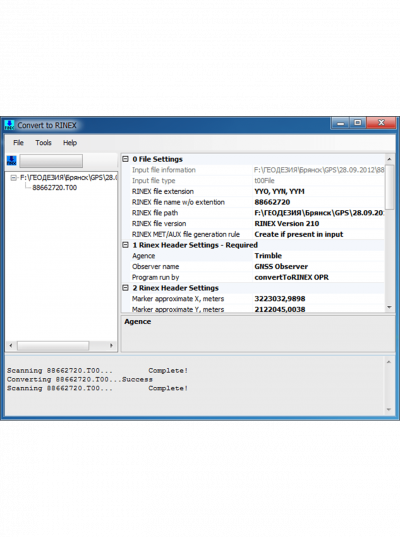This screenshot has height=537, width=400.
Task: Click Marker approximate X, meters label
Action: [178, 299]
